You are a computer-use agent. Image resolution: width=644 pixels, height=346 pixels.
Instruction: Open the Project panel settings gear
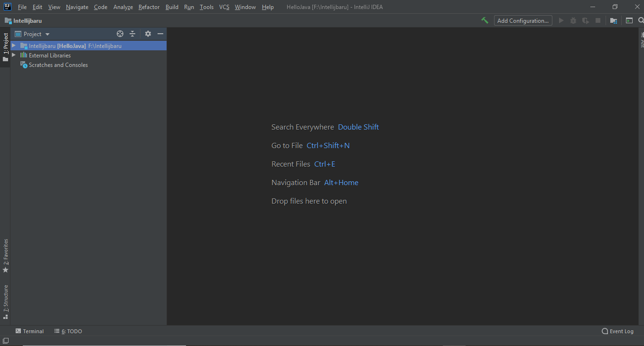point(148,34)
